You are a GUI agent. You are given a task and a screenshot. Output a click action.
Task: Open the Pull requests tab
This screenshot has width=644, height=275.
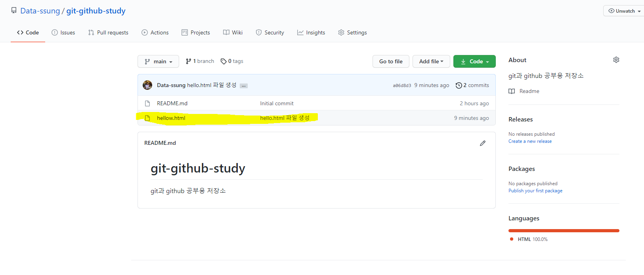pyautogui.click(x=108, y=32)
